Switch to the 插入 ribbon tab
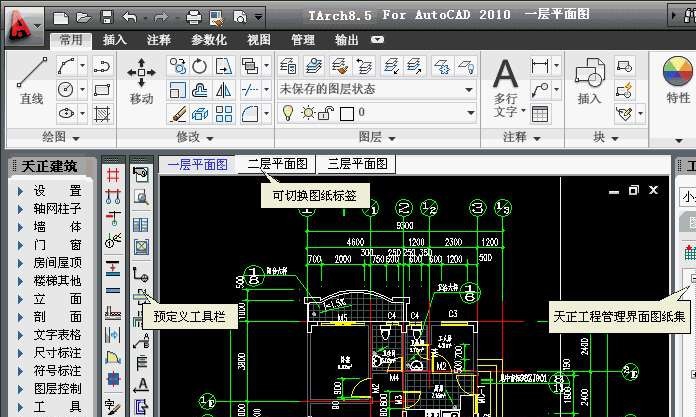The image size is (696, 417). [x=115, y=40]
